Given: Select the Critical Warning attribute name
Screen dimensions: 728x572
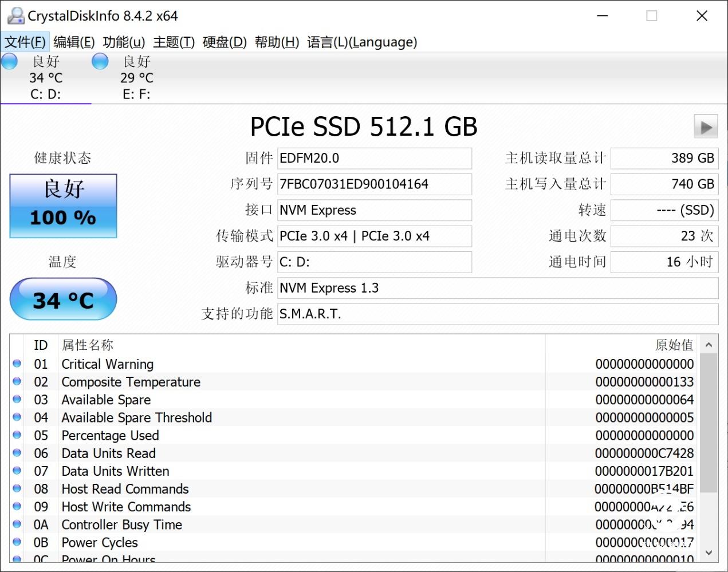Looking at the screenshot, I should tap(108, 364).
